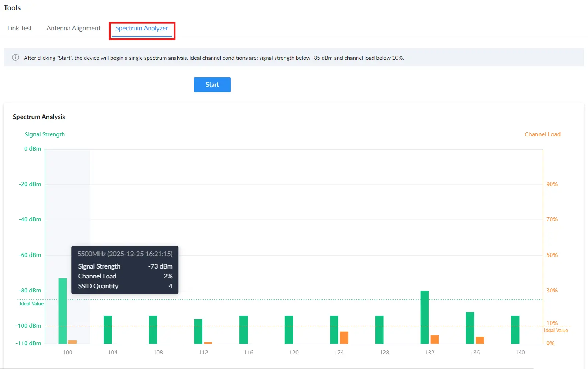Click the green signal bar for channel 112
Viewport: 588px width, 369px height.
tap(198, 332)
